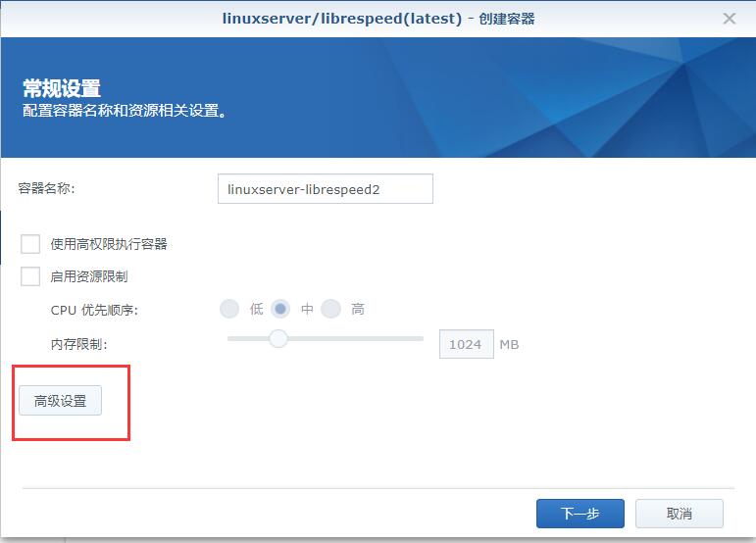Click the 高 priority label text
The image size is (756, 543).
(358, 309)
